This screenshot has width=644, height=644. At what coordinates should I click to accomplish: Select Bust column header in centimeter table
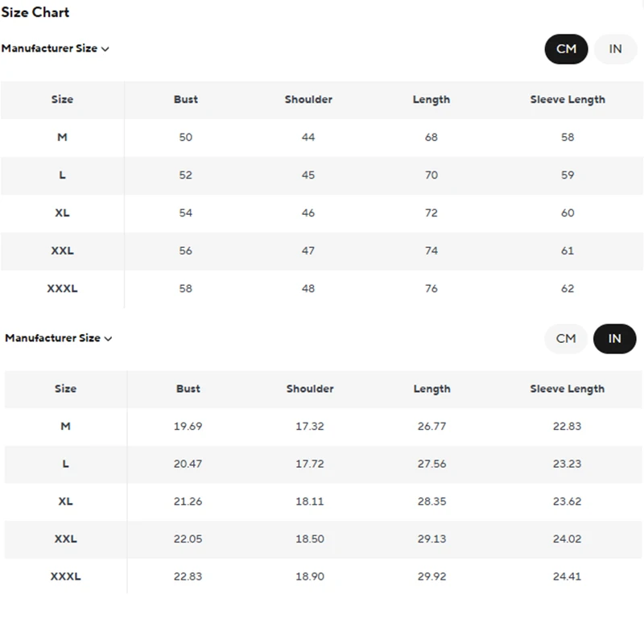(186, 100)
